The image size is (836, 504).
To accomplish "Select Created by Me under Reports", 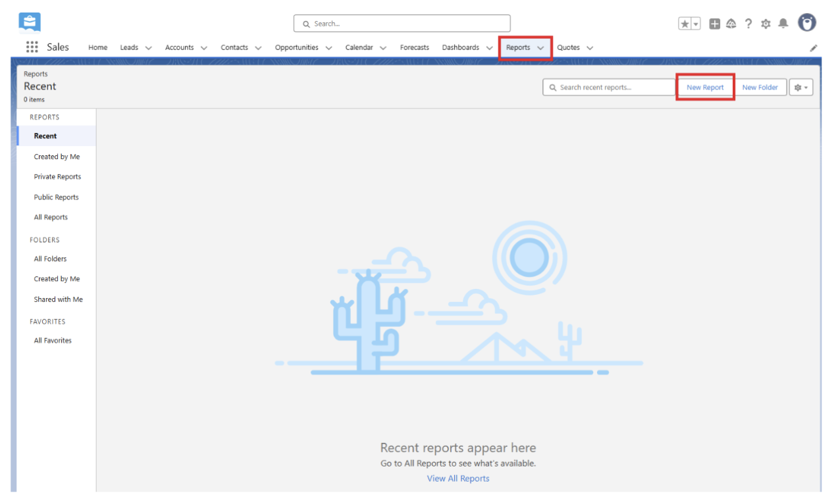I will [x=57, y=157].
